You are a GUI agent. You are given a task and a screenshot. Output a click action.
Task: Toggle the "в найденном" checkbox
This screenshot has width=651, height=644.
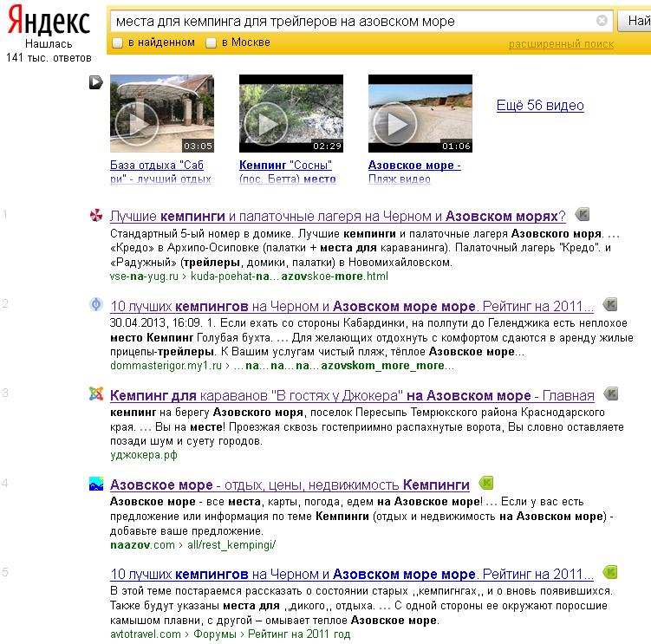coord(118,42)
